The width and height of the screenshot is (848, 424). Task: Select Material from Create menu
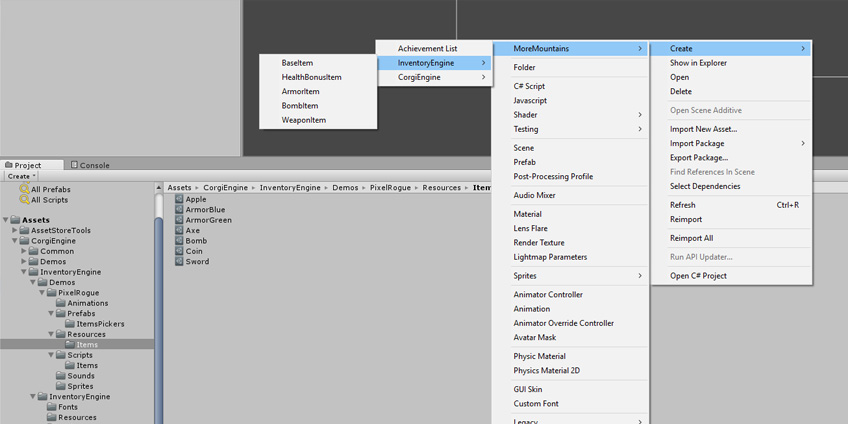coord(570,214)
